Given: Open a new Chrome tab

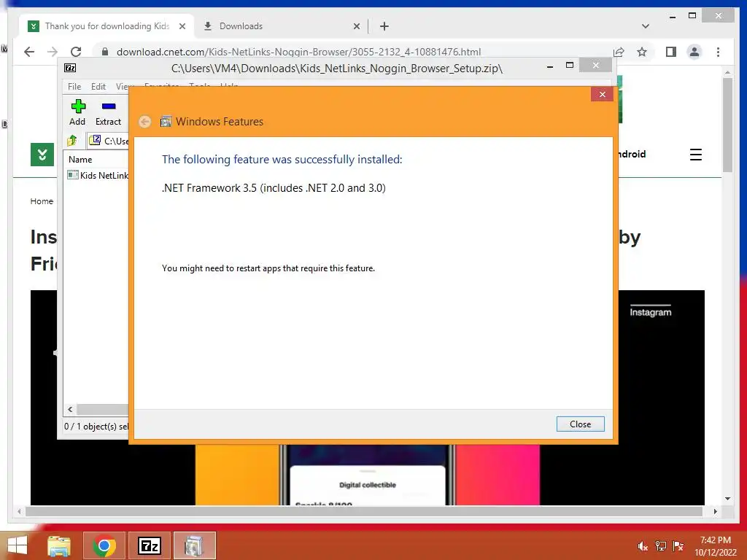Looking at the screenshot, I should [384, 26].
